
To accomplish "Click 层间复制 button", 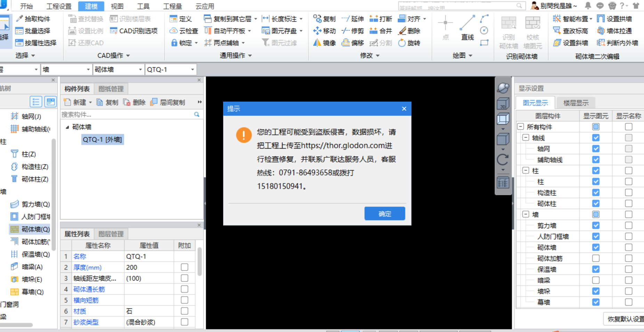I will [168, 102].
